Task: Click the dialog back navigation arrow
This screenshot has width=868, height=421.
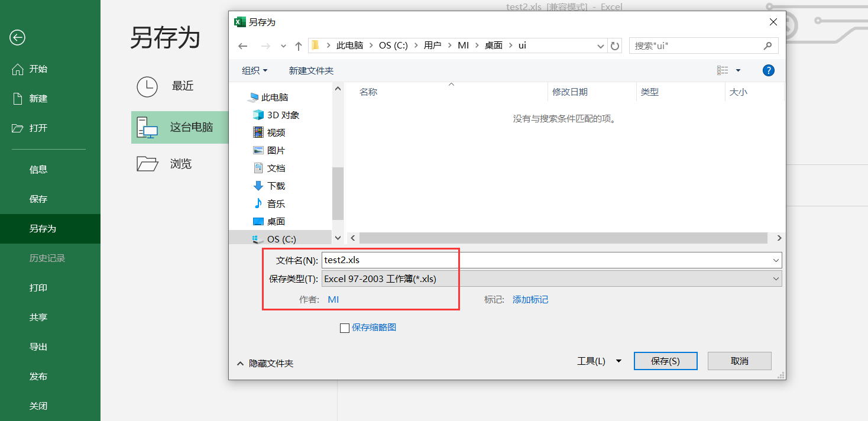Action: coord(242,46)
